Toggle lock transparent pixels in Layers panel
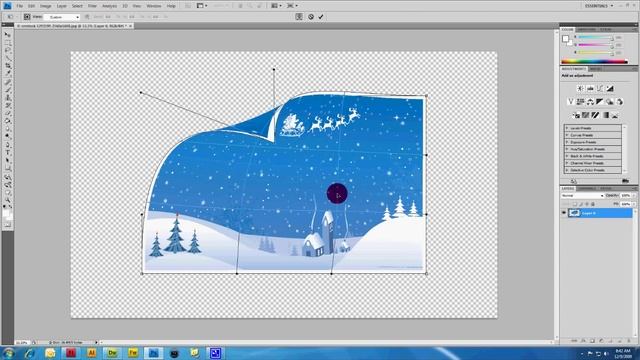The width and height of the screenshot is (640, 360). click(x=575, y=204)
